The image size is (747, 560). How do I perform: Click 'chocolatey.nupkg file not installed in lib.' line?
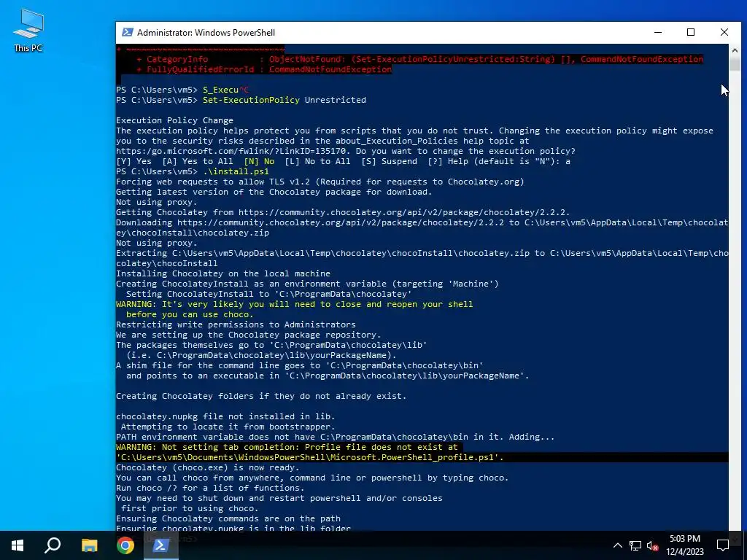(x=225, y=416)
